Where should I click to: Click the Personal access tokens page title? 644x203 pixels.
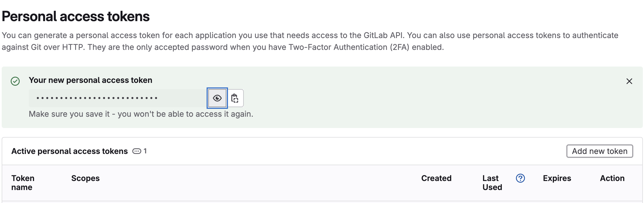pyautogui.click(x=76, y=16)
